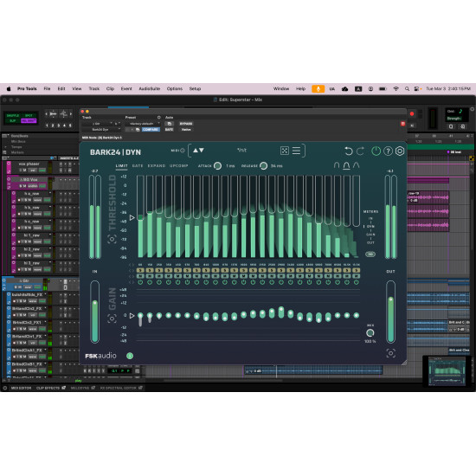Select previous preset with up arrow
476x476 pixels.
click(196, 151)
